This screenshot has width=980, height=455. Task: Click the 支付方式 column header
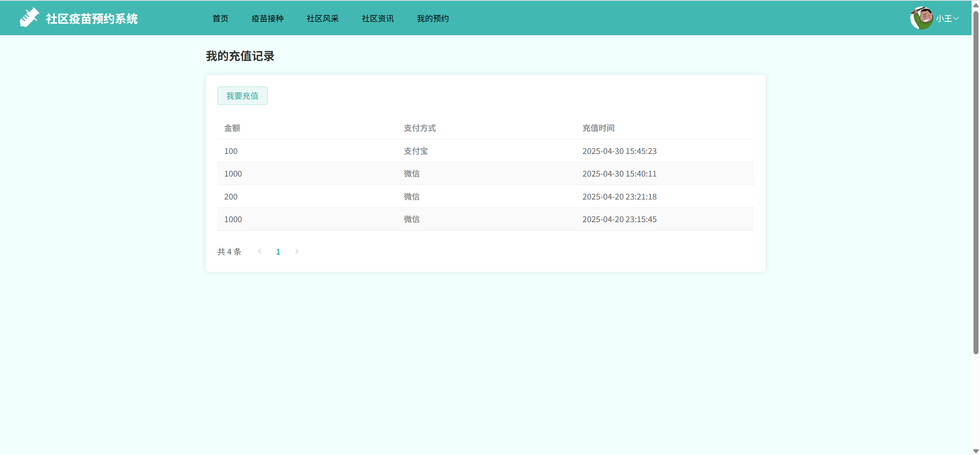click(x=420, y=128)
